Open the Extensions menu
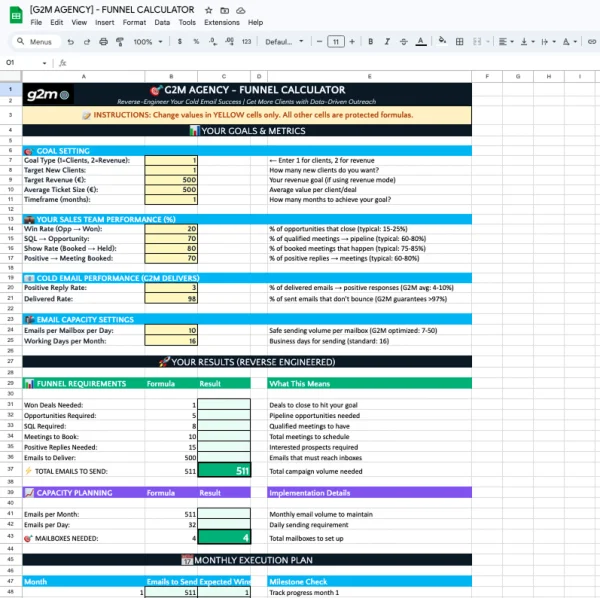600x598 pixels. pos(221,22)
